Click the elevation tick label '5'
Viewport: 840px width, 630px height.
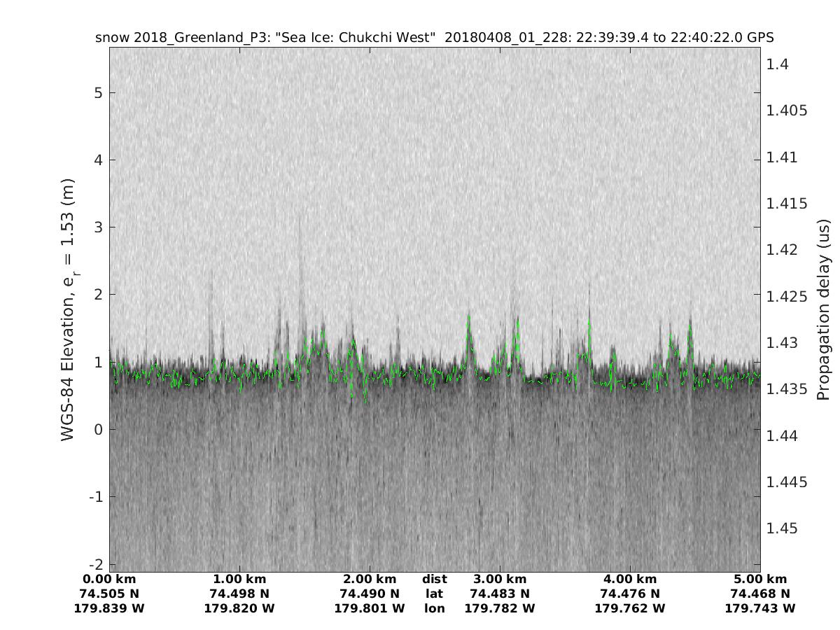point(99,93)
